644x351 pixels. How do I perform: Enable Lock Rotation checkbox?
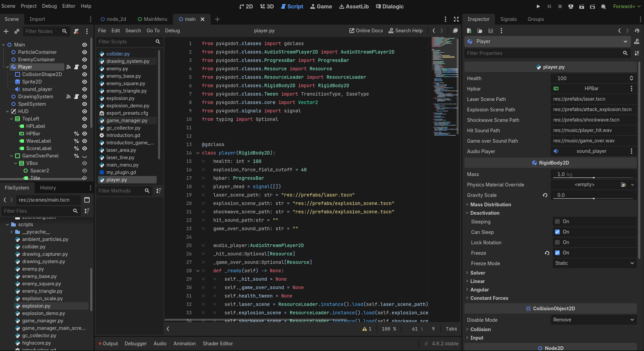(x=557, y=242)
